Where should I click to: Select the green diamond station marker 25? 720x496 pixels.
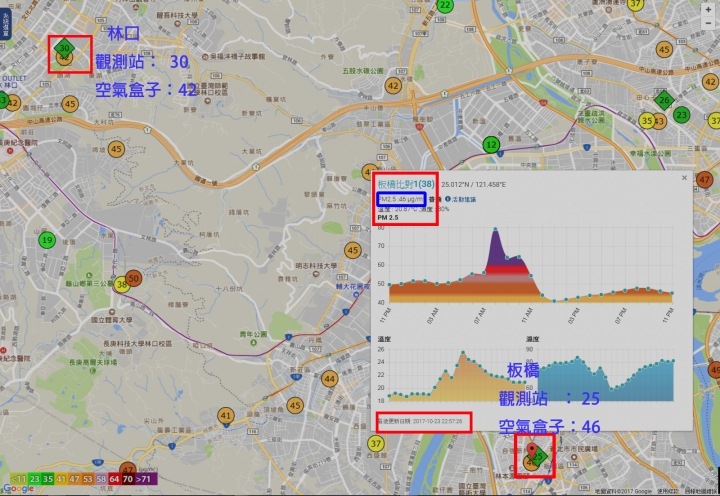click(539, 457)
